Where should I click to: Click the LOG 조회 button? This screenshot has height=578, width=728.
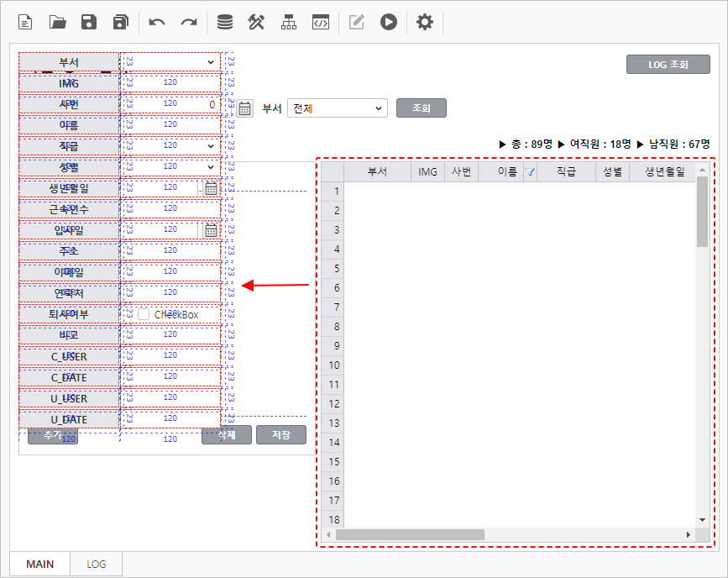668,65
